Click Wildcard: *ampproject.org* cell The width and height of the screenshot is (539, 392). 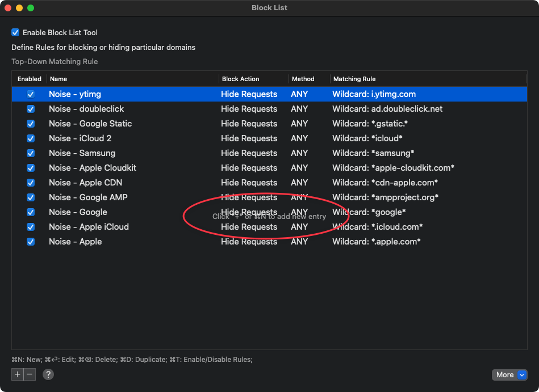click(x=385, y=197)
